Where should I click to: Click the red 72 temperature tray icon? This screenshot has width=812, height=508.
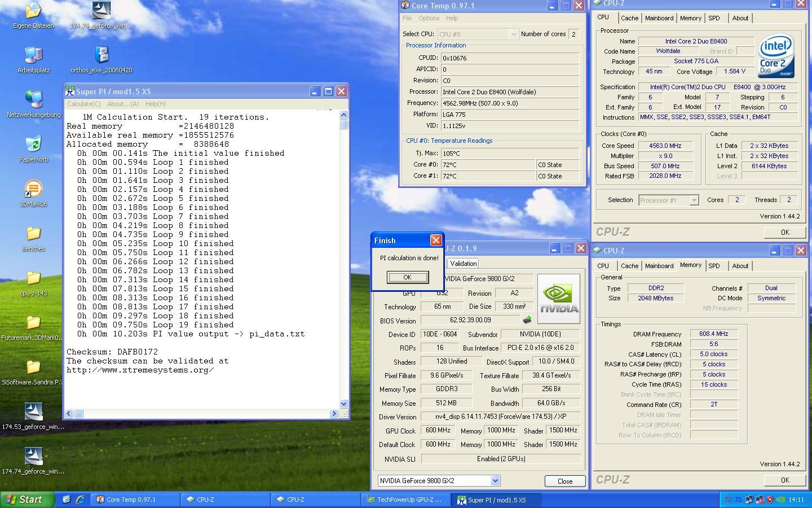click(x=728, y=500)
